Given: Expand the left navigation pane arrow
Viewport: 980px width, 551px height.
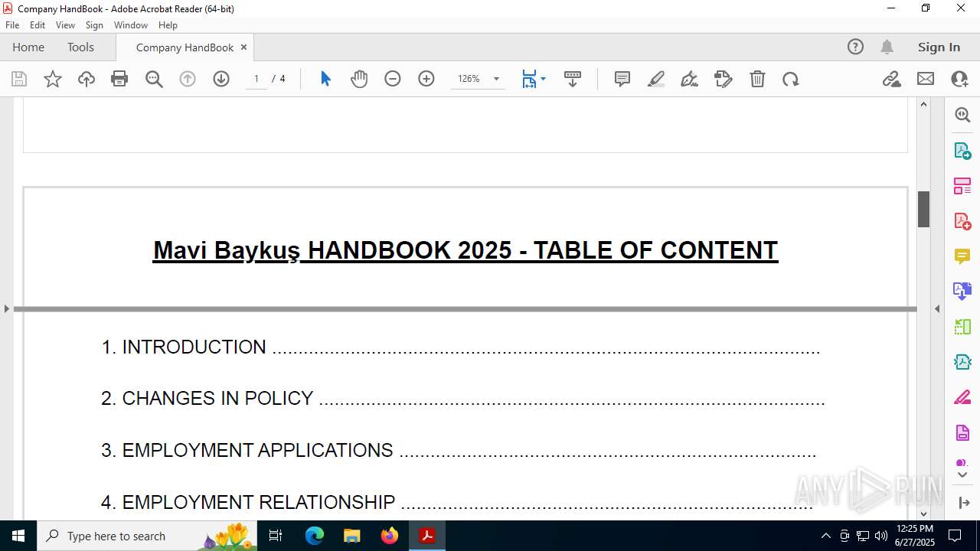Looking at the screenshot, I should pos(6,308).
